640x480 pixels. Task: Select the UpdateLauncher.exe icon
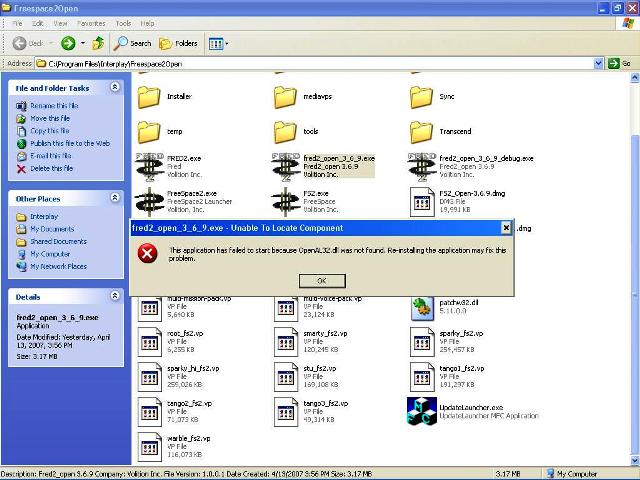point(422,411)
